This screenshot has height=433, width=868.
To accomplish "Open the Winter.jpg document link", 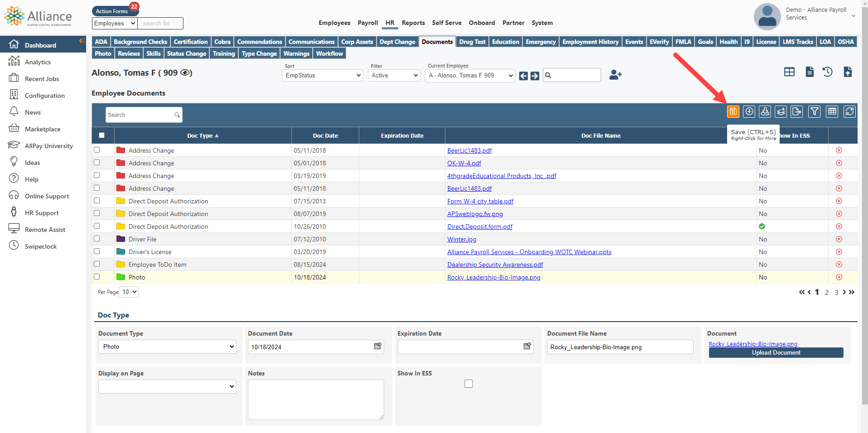I will (x=462, y=239).
